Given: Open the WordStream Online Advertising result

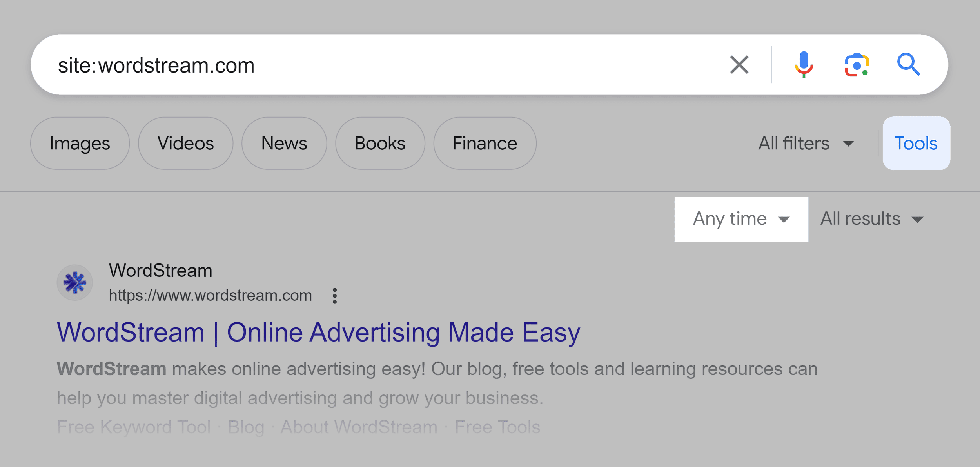Looking at the screenshot, I should coord(318,332).
